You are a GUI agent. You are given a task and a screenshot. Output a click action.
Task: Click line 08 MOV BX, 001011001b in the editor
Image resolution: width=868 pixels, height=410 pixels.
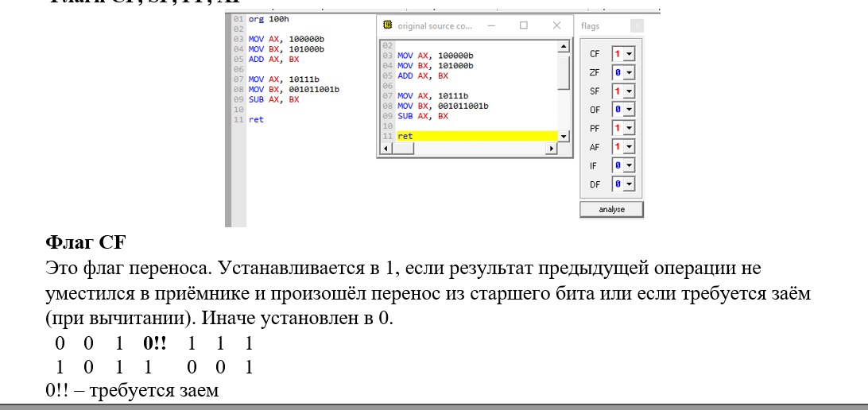(294, 89)
